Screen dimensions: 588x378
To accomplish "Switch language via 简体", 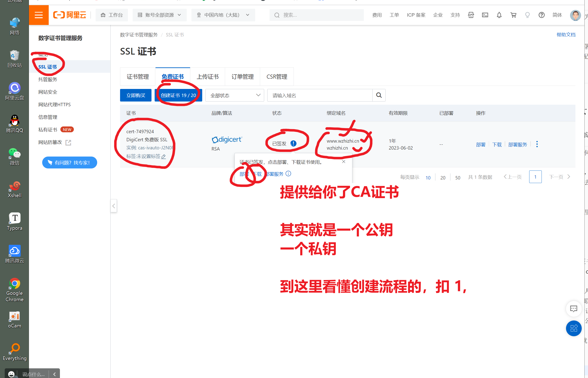I will (557, 15).
